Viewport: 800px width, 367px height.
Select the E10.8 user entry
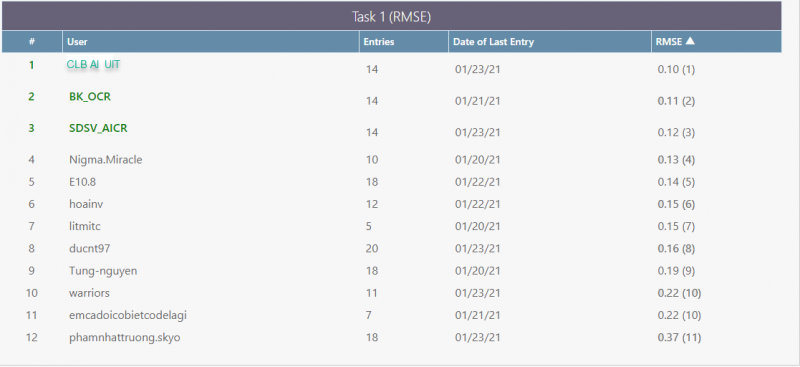click(82, 182)
